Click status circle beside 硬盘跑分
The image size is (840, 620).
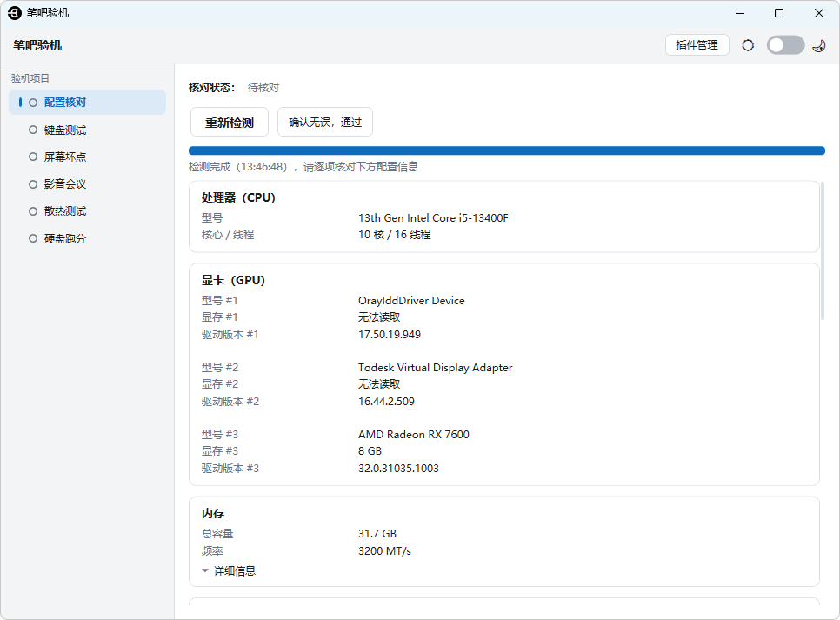33,238
